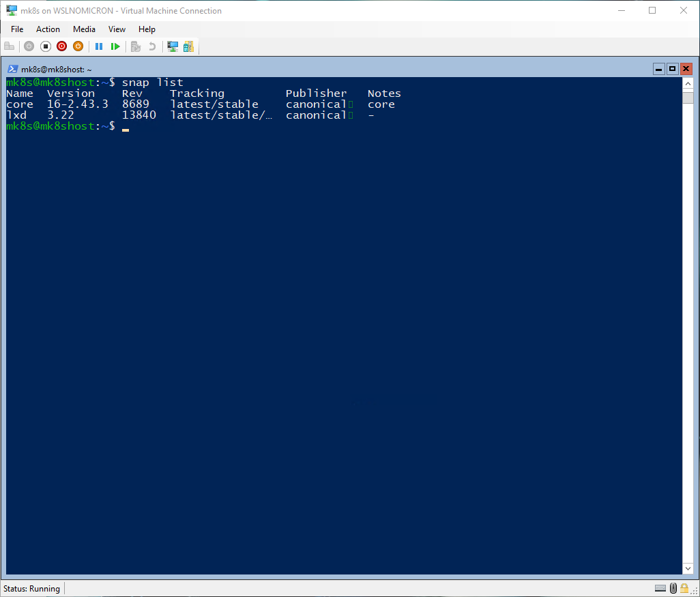The width and height of the screenshot is (700, 597).
Task: Click the terminal icon on the session title bar
Action: click(12, 68)
